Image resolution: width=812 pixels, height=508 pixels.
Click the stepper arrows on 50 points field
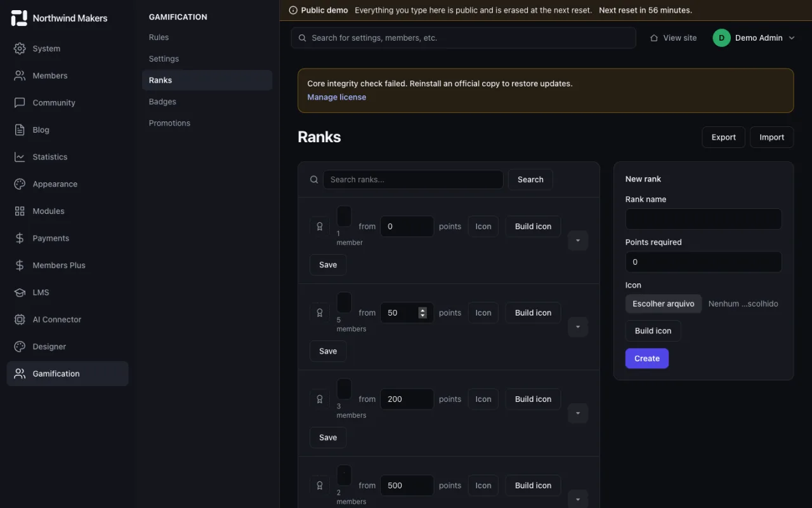(x=422, y=312)
